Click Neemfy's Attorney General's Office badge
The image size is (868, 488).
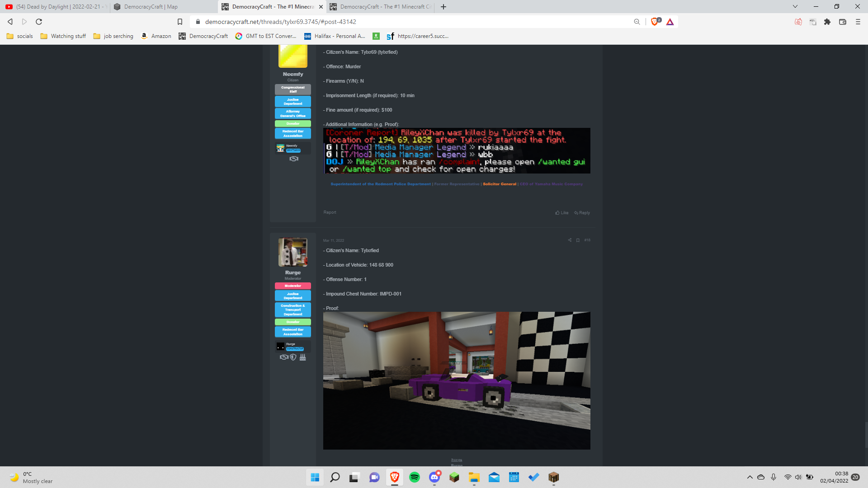click(293, 113)
